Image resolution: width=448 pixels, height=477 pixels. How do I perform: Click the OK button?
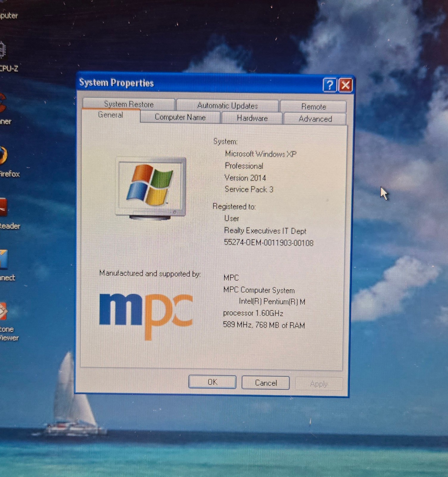212,382
